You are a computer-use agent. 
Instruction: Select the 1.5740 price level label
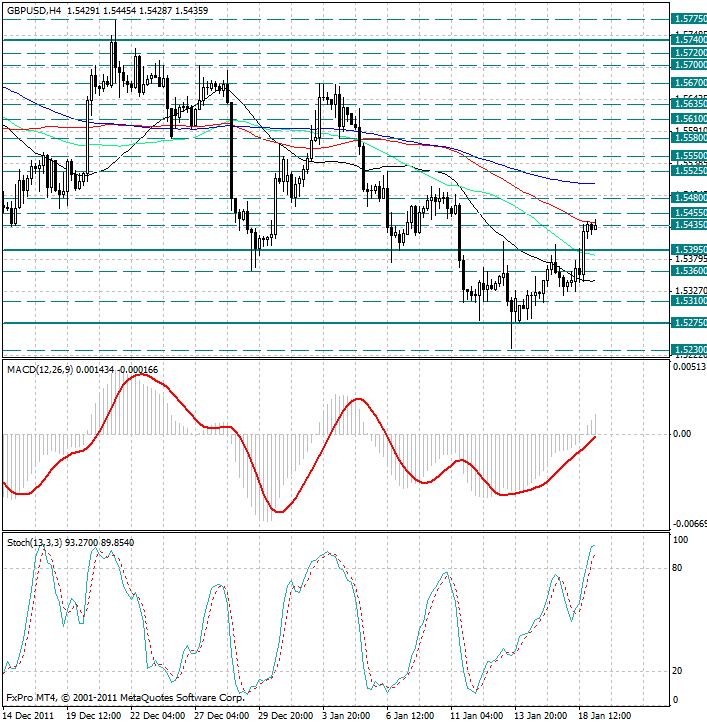689,40
